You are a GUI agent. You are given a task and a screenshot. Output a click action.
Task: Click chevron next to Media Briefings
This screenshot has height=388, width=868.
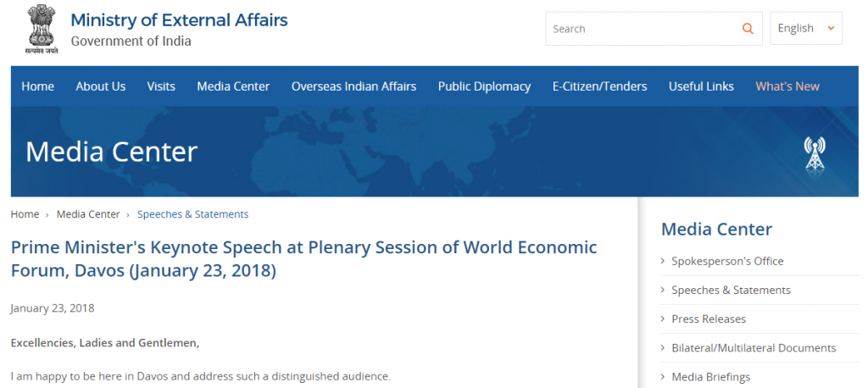point(663,377)
